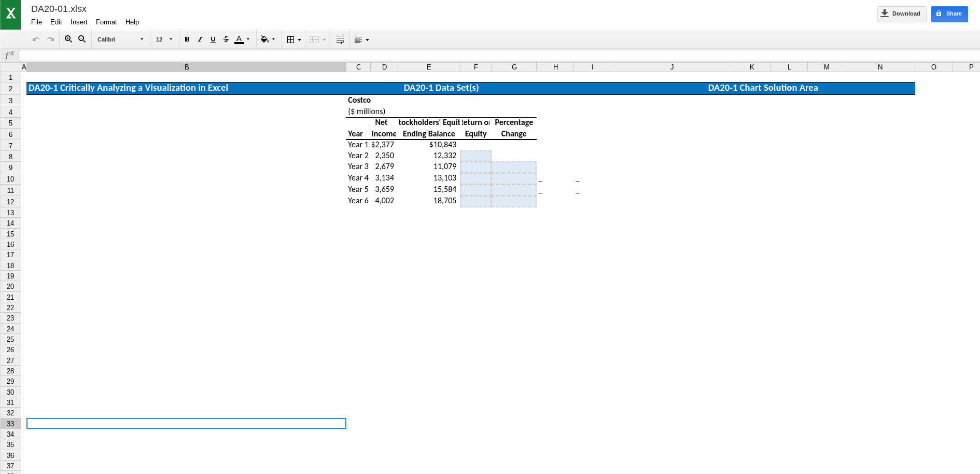
Task: Open the text color picker
Action: 240,39
